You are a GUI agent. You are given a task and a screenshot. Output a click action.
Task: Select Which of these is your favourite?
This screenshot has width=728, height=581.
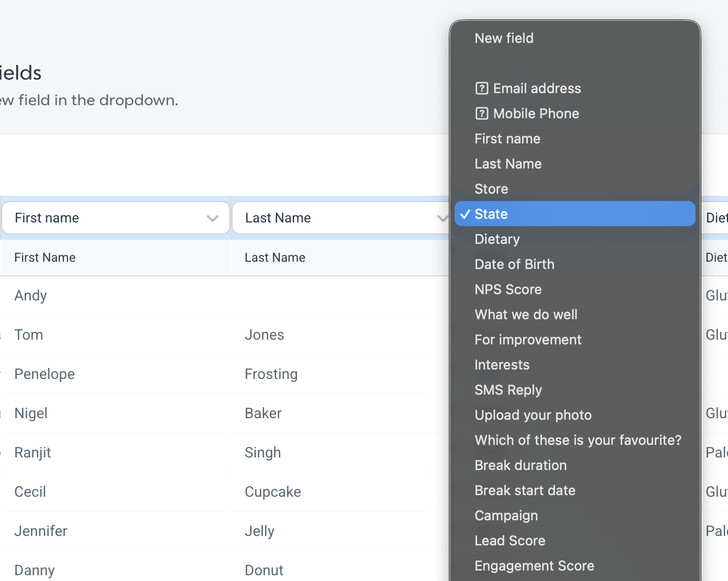click(x=575, y=440)
